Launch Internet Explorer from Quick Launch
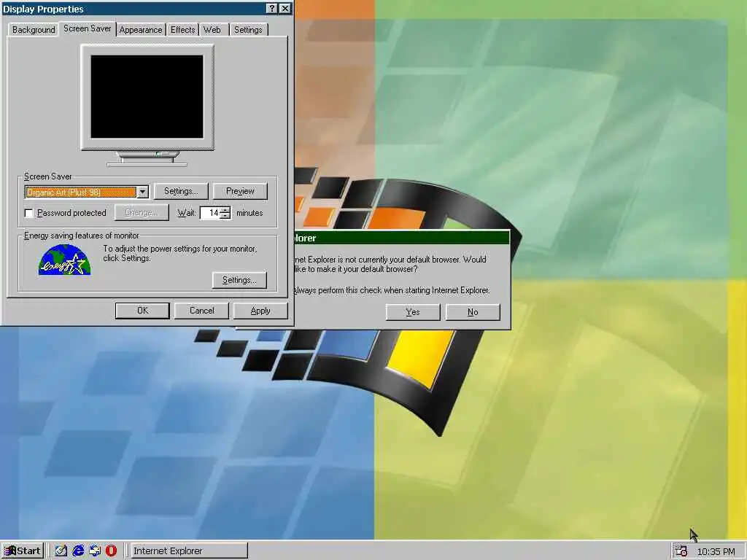Viewport: 747px width, 560px height. [77, 551]
